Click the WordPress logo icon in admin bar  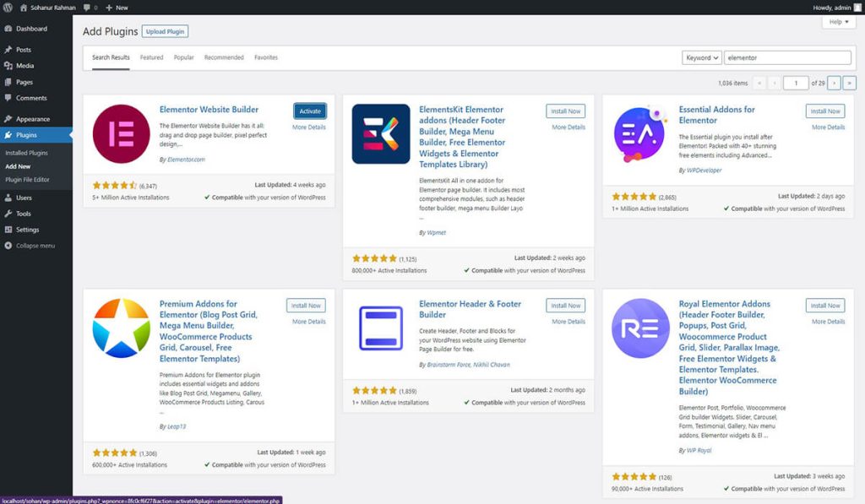[x=8, y=8]
